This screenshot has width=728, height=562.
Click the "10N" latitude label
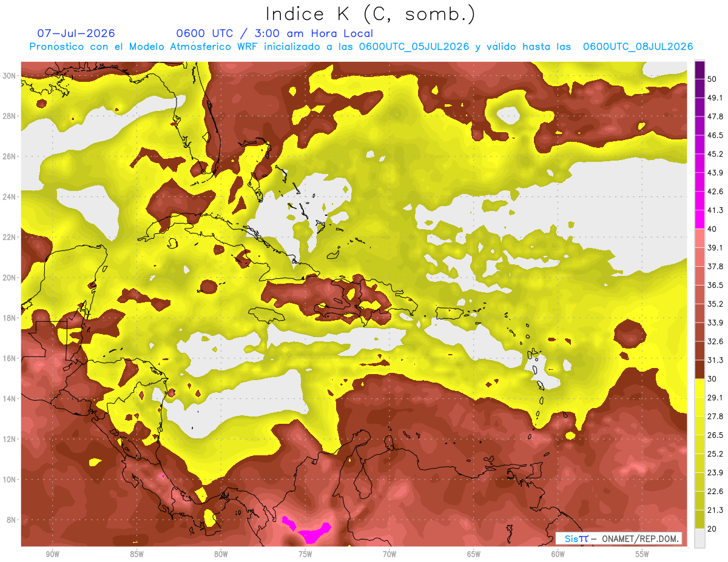9,480
